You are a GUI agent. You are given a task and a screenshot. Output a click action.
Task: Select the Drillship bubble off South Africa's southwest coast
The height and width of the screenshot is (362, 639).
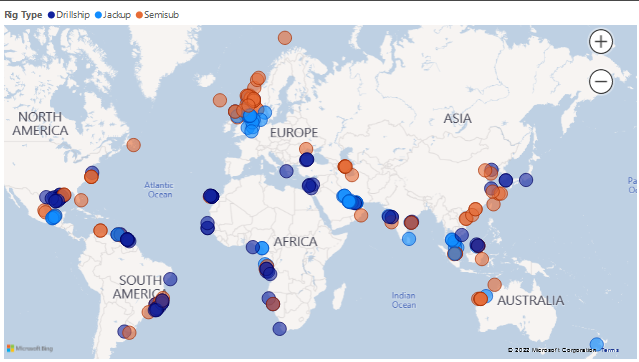tap(280, 329)
